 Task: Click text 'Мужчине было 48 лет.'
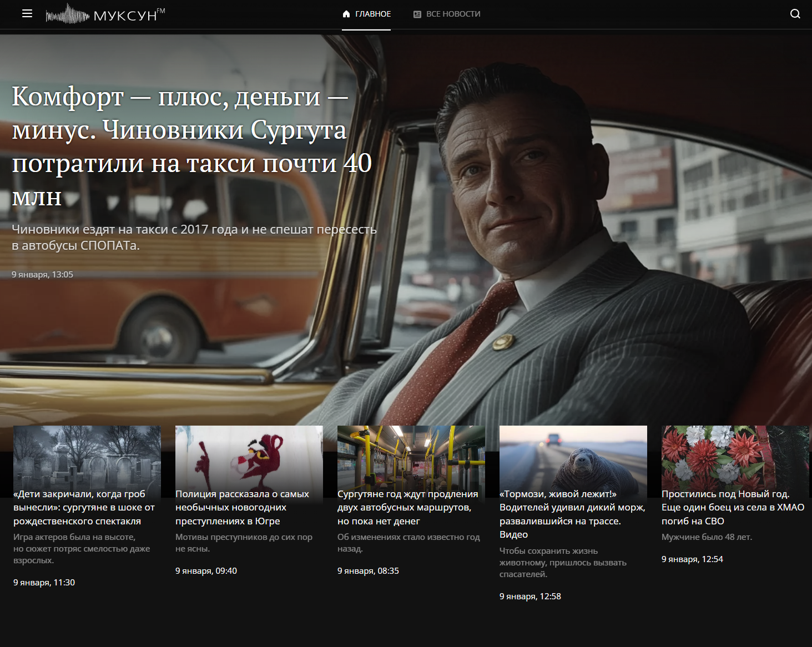point(707,537)
